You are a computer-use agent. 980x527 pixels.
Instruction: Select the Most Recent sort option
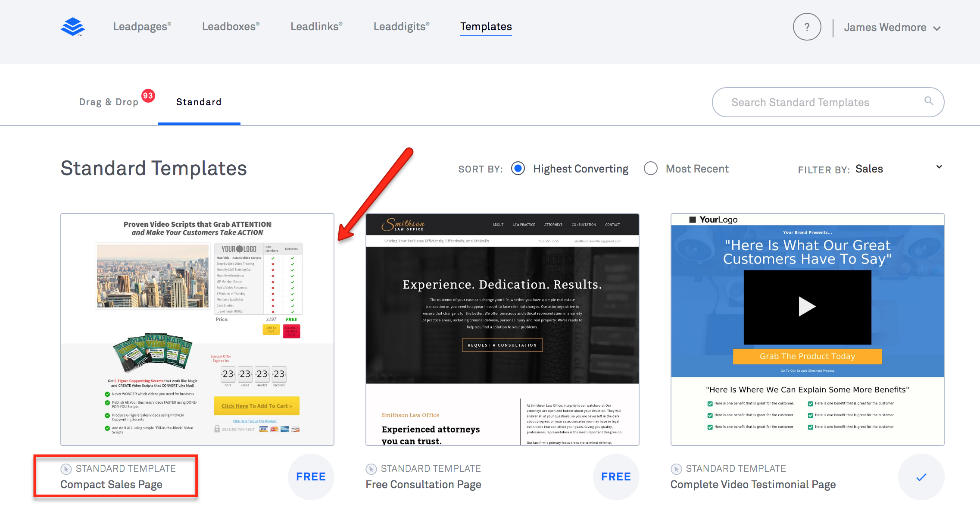pos(651,169)
